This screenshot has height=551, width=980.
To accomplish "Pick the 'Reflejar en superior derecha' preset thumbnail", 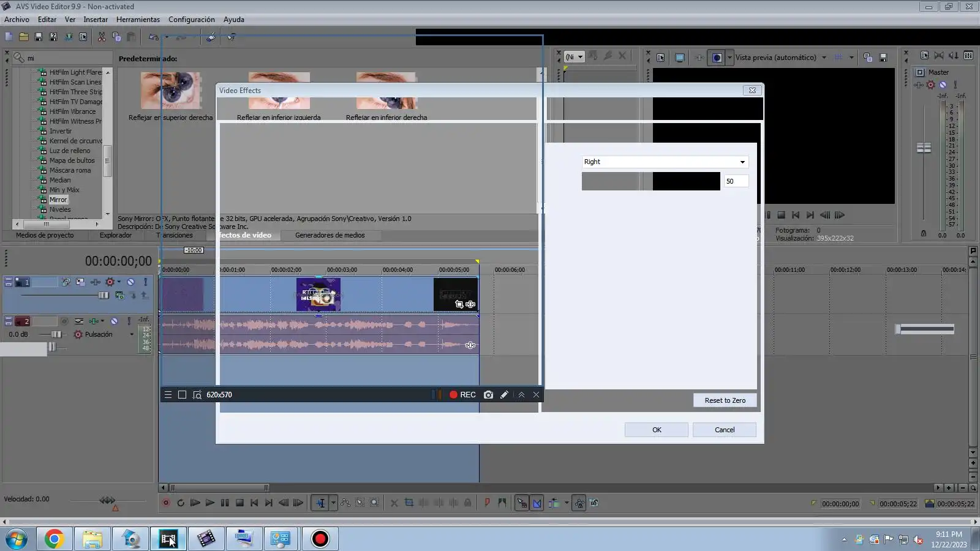I will (x=171, y=91).
